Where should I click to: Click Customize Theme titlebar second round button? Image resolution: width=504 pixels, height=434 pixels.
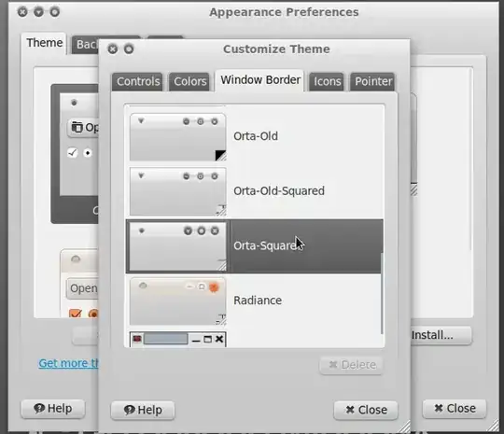[x=129, y=49]
